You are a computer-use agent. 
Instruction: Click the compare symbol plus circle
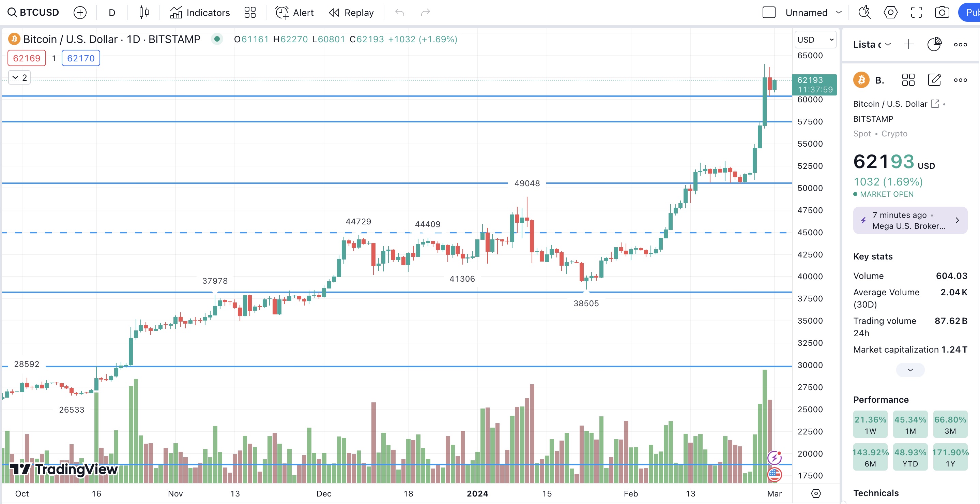[80, 13]
